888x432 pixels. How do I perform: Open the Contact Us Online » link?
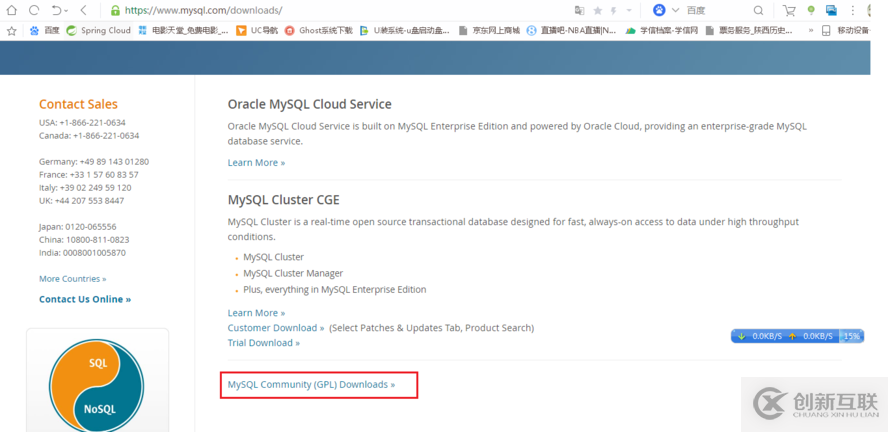click(x=85, y=299)
